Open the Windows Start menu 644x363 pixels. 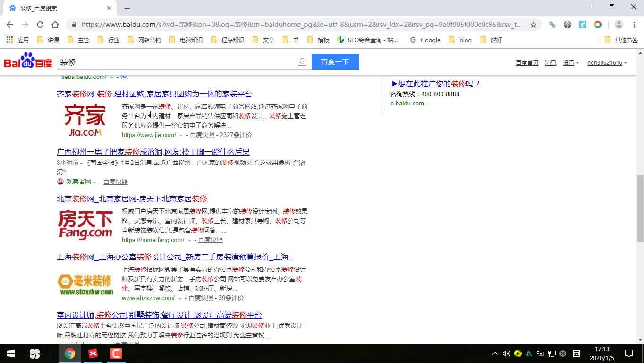[x=10, y=354]
